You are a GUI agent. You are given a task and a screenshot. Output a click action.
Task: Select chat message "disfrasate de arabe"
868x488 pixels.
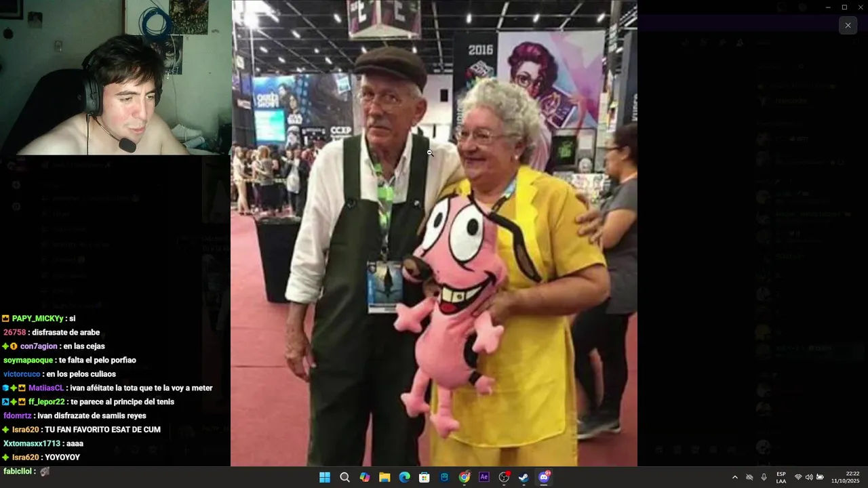tap(66, 333)
